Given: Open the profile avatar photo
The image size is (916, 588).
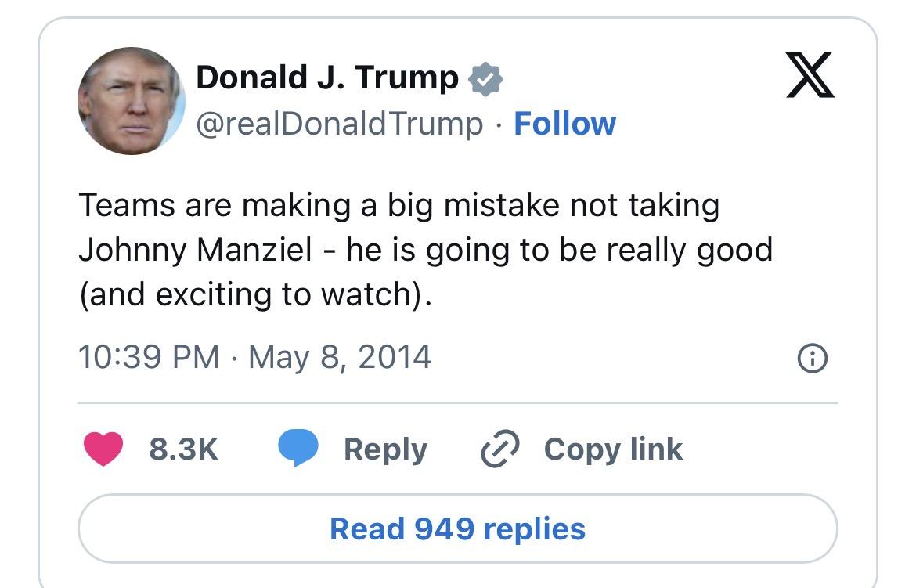Looking at the screenshot, I should coord(132,101).
